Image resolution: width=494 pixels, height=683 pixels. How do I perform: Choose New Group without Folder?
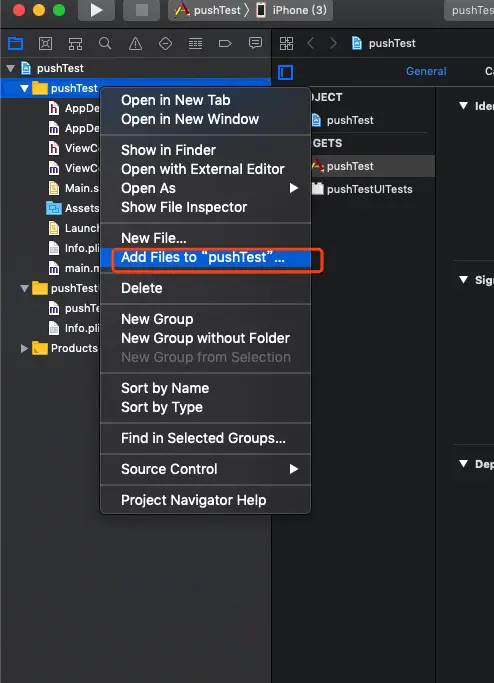pyautogui.click(x=205, y=338)
